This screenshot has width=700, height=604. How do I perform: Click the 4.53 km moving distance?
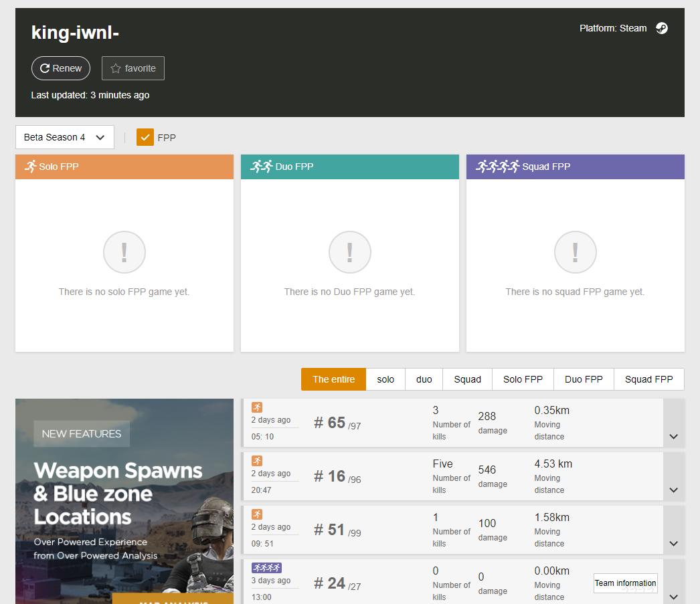(x=553, y=464)
